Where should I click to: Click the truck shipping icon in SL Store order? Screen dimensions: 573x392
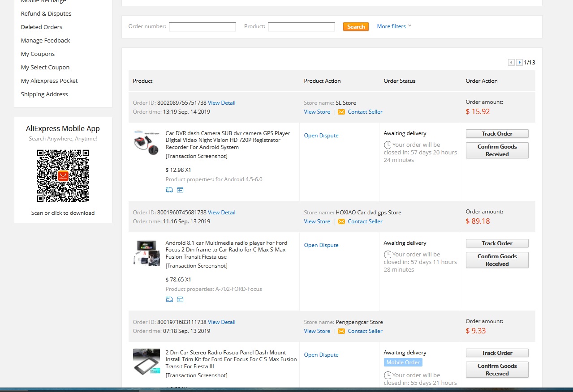coord(169,190)
